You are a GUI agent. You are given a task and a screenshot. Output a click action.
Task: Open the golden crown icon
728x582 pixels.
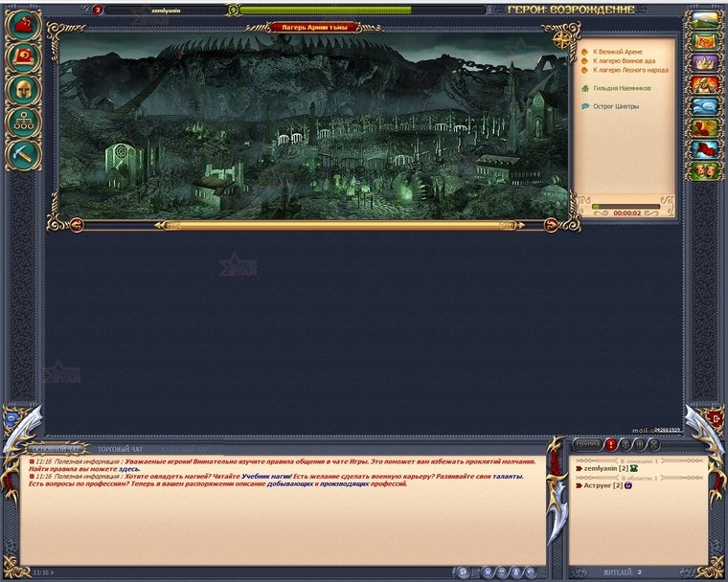705,63
